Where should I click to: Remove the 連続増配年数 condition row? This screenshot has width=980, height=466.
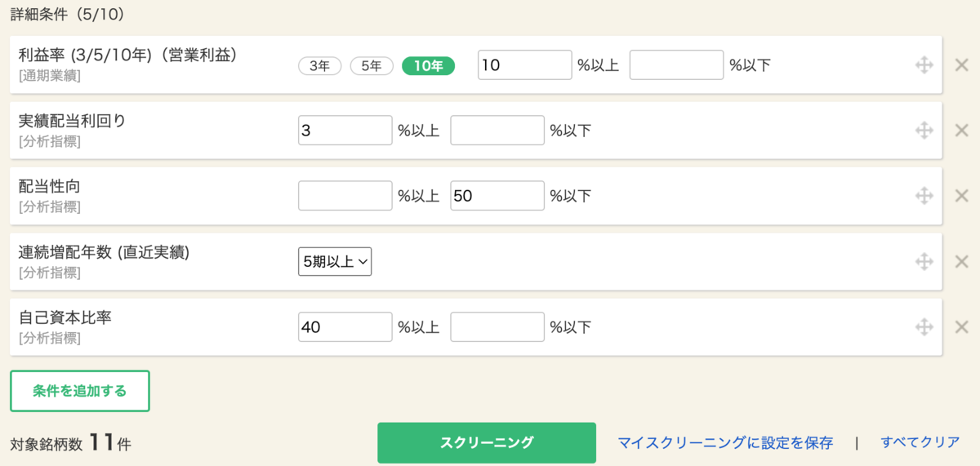pyautogui.click(x=961, y=262)
